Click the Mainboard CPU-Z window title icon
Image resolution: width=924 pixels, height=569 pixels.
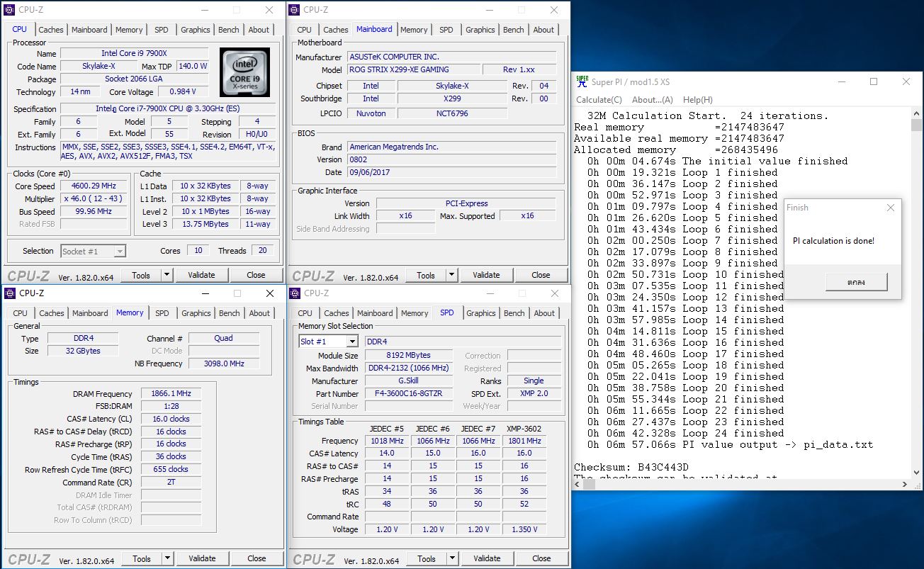(295, 10)
